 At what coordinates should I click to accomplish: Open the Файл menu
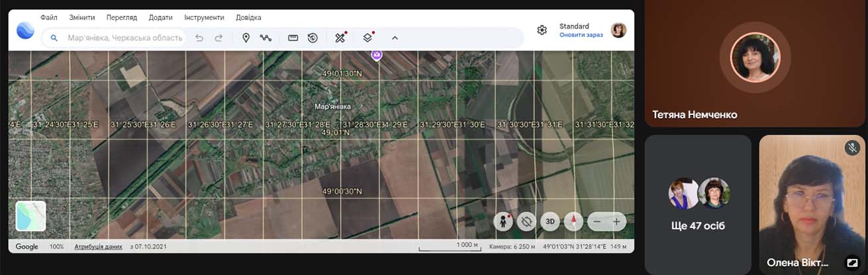pos(48,17)
